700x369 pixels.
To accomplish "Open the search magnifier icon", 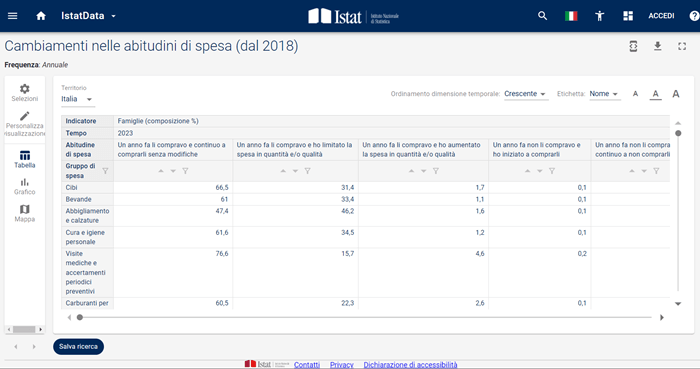I will pos(542,16).
